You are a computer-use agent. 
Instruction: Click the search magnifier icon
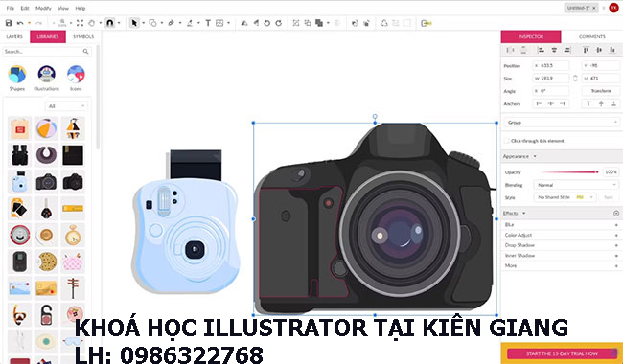click(86, 51)
